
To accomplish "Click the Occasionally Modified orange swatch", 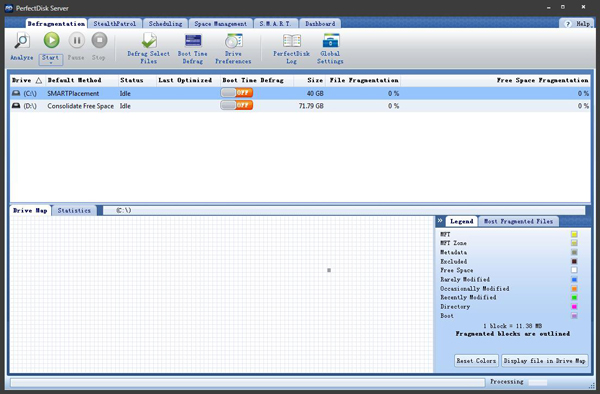I will tap(574, 288).
